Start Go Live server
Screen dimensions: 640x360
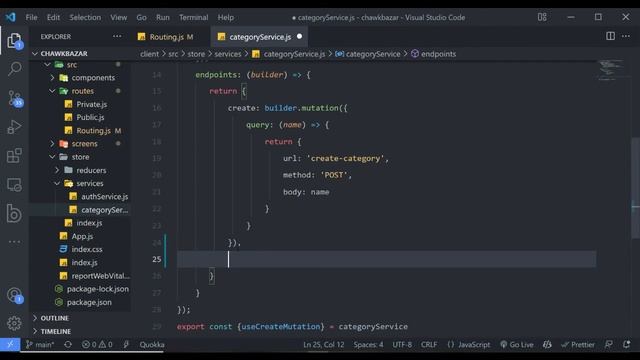point(516,344)
